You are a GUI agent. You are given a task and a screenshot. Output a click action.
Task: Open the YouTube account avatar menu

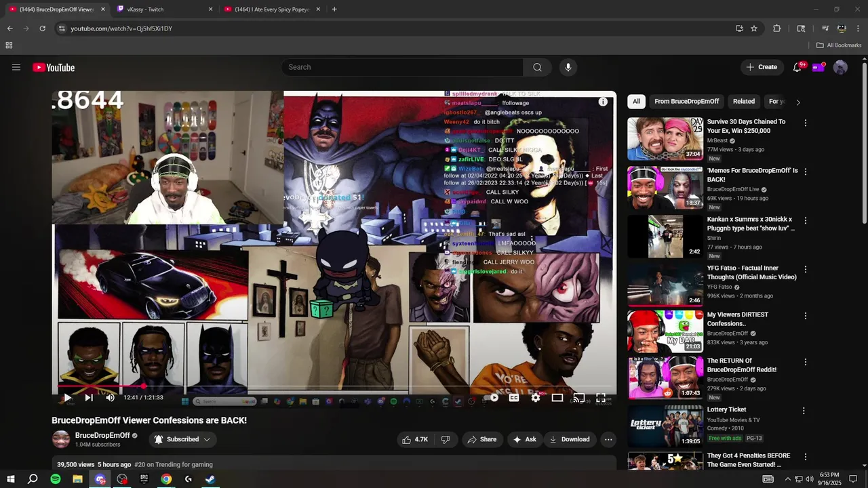coord(840,67)
